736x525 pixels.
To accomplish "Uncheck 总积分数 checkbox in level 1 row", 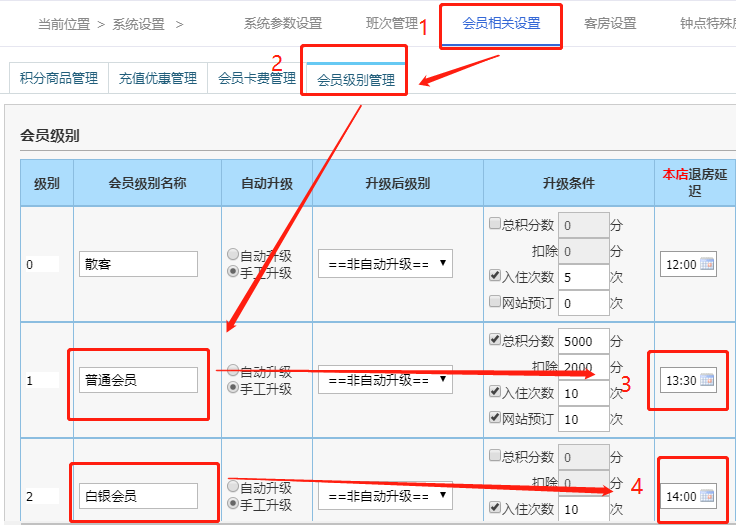I will (x=495, y=339).
